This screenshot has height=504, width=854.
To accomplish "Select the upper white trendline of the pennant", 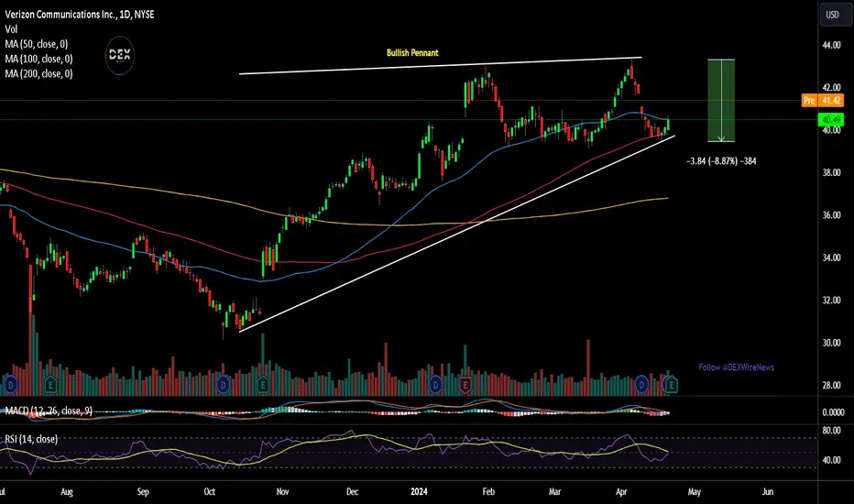I will [440, 65].
